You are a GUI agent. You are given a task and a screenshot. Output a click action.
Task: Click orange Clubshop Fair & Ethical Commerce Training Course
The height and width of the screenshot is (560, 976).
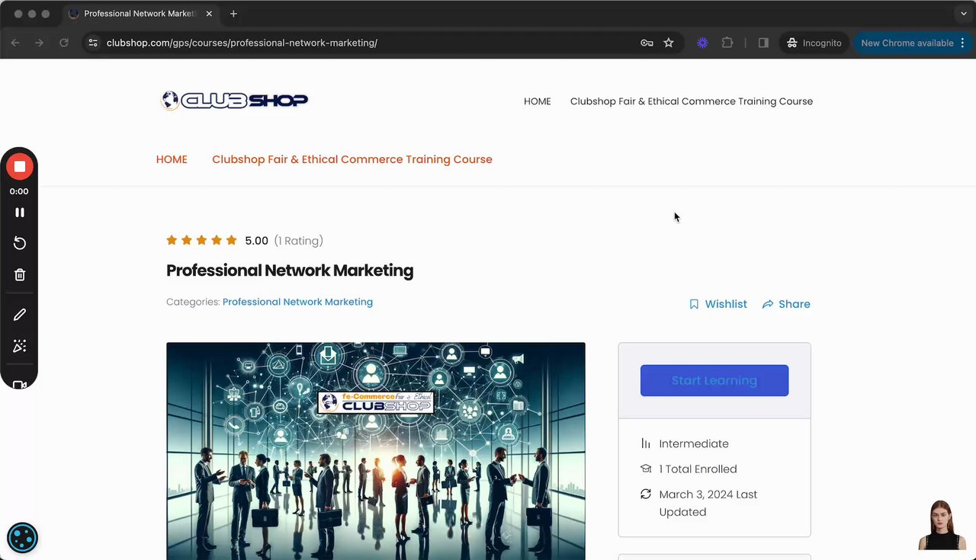click(352, 159)
